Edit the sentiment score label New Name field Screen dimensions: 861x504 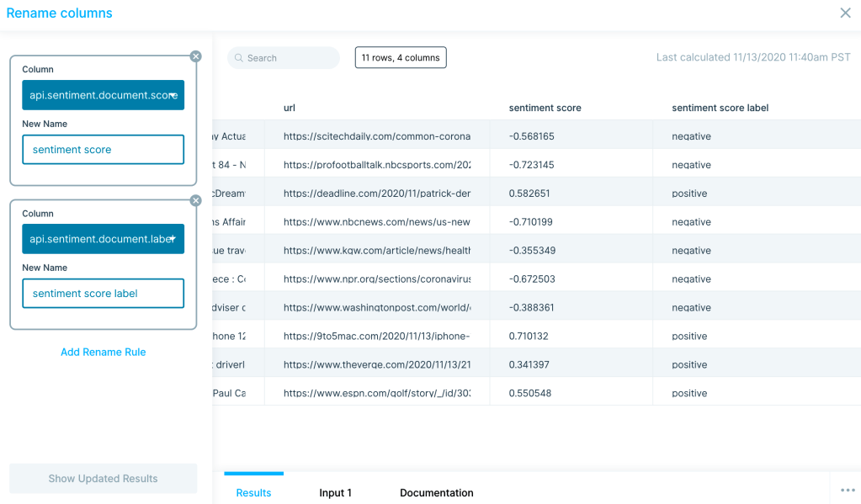tap(103, 293)
